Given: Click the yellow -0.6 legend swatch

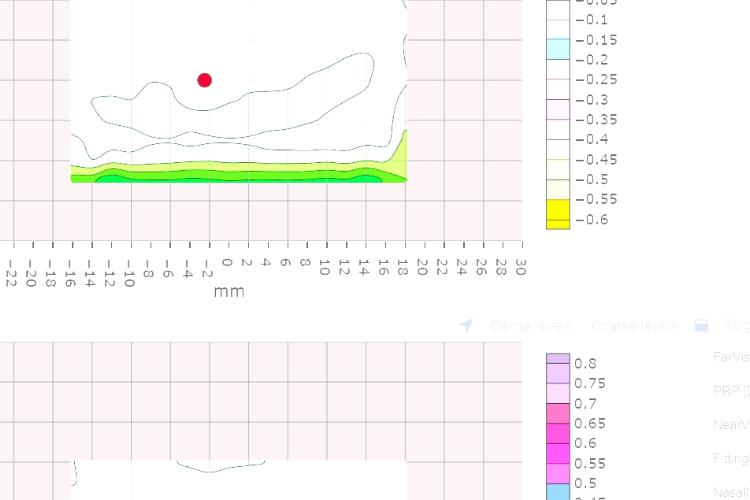Looking at the screenshot, I should pos(557,215).
